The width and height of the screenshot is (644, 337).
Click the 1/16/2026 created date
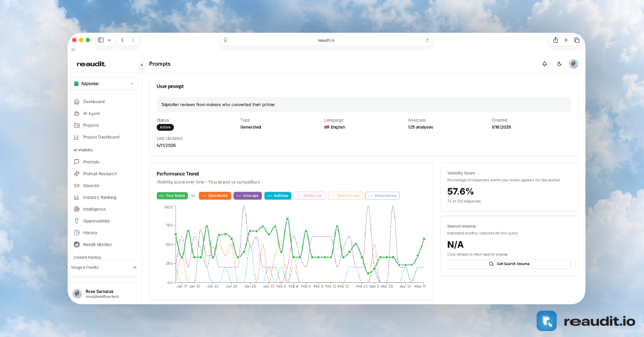click(502, 127)
